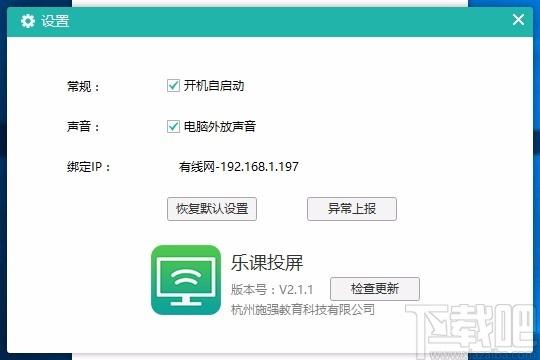Click the 绑定IP： label
The width and height of the screenshot is (540, 360).
[x=89, y=167]
